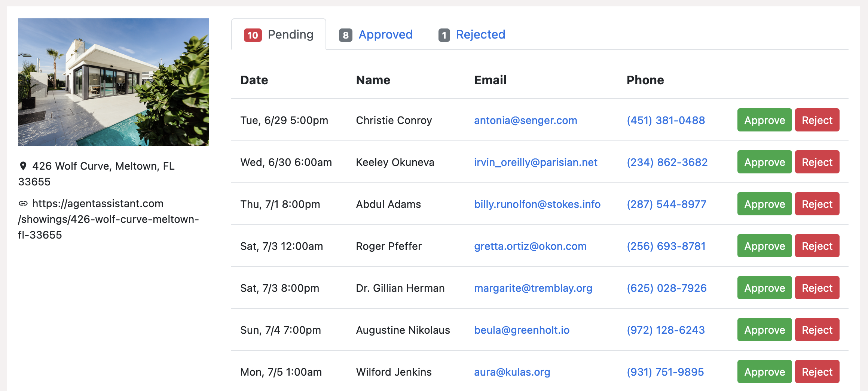This screenshot has width=868, height=391.
Task: Reject Roger Pfeffer's showing request
Action: tap(817, 246)
